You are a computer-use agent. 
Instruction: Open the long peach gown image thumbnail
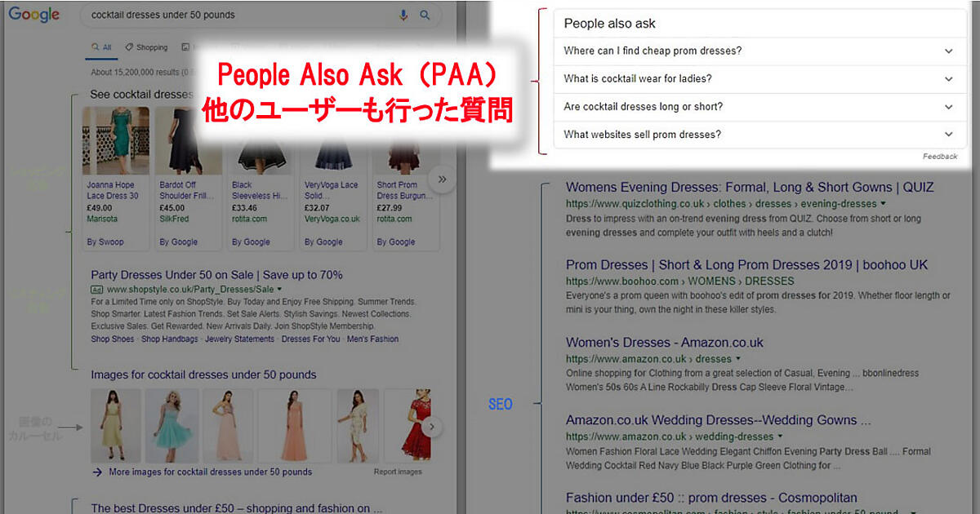coord(295,426)
